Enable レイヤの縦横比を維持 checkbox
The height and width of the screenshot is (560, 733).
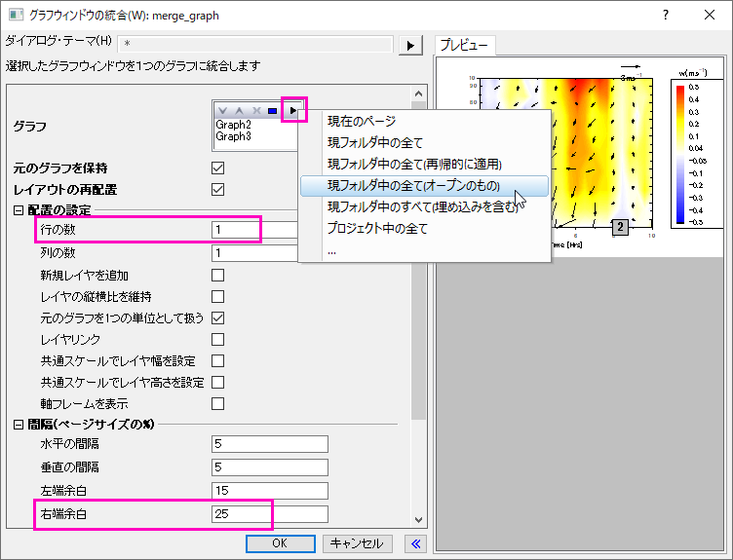(x=217, y=297)
